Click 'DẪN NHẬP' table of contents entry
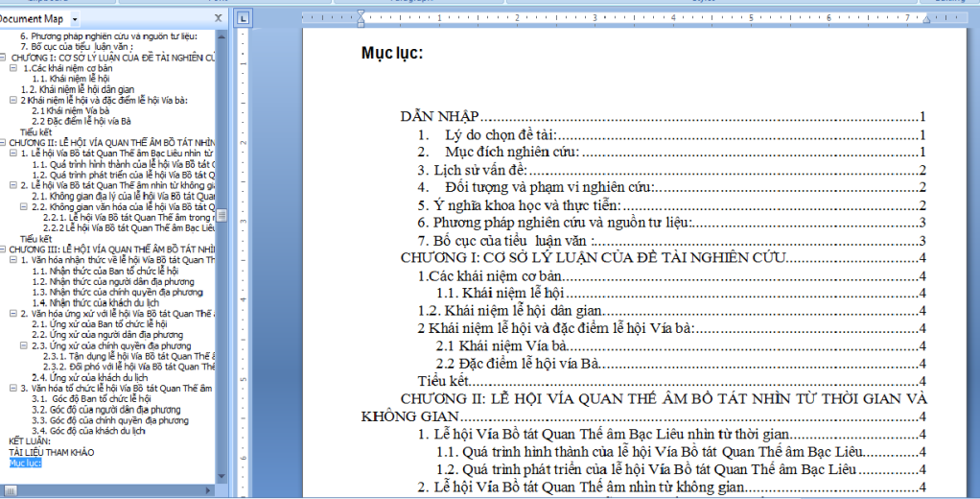Screen dimensions: 980x499 coord(446,117)
